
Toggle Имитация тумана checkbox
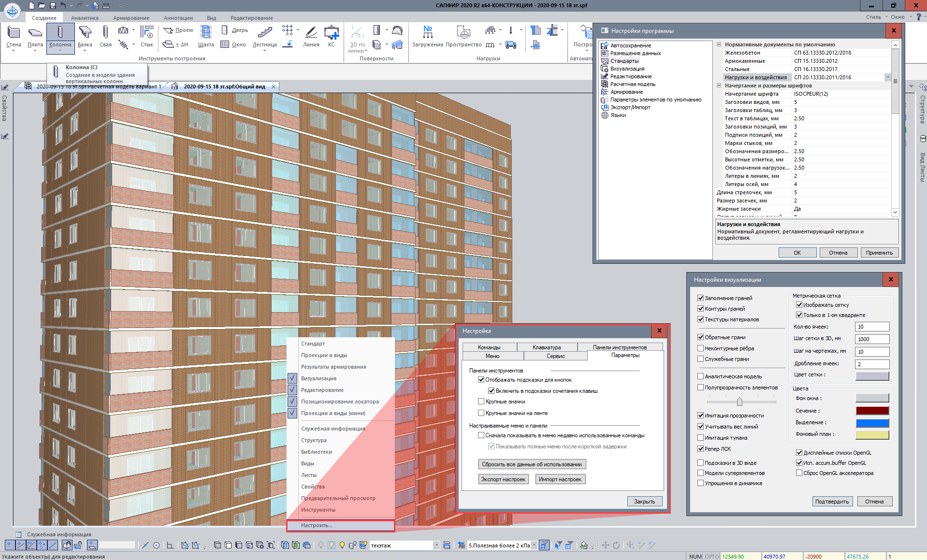coord(700,438)
